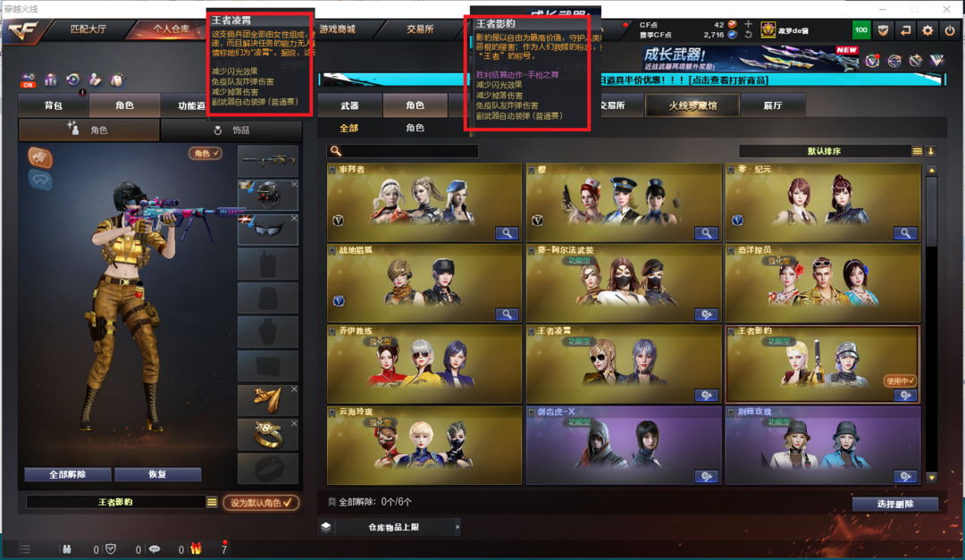Click the character list vertical scrollbar
Image resolution: width=965 pixels, height=560 pixels.
click(931, 323)
